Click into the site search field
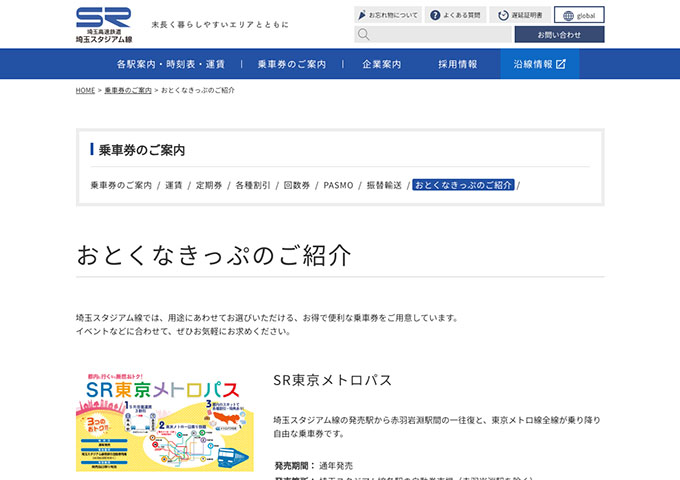Screen dimensions: 680x480 point(433,34)
